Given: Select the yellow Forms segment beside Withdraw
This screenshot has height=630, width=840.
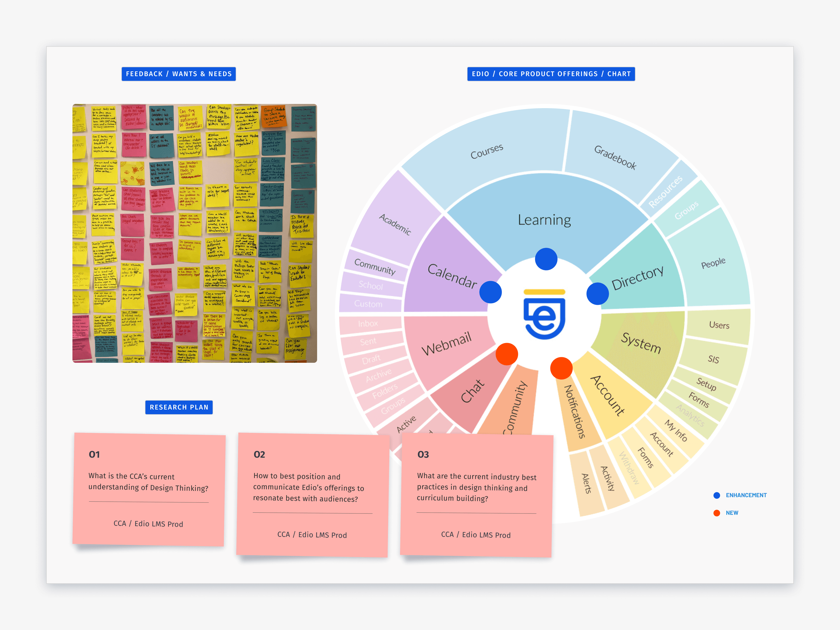Looking at the screenshot, I should [x=645, y=458].
